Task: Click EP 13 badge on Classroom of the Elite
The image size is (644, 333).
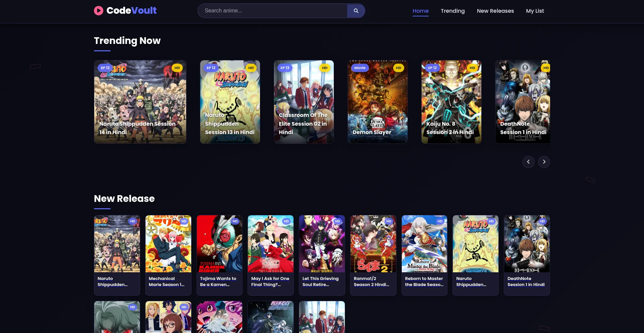Action: (284, 68)
